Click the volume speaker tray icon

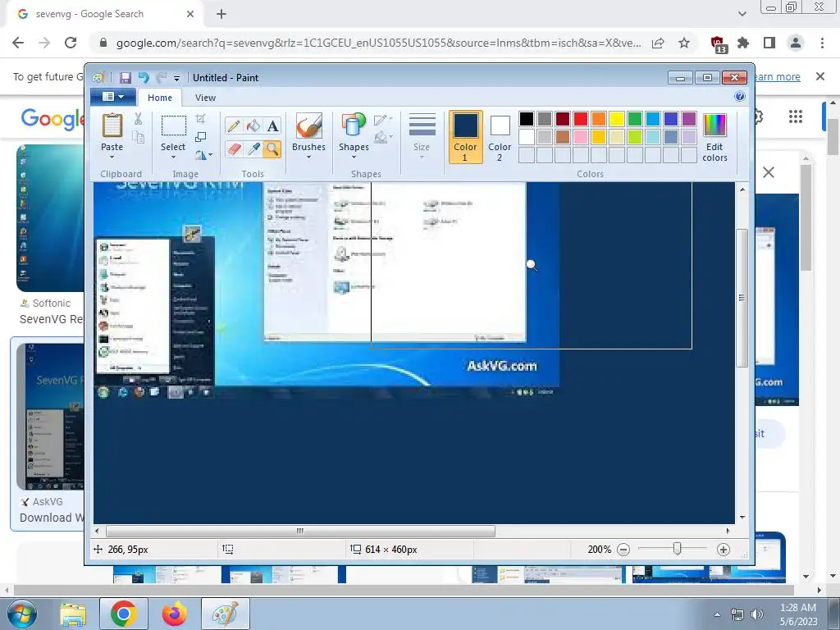pyautogui.click(x=757, y=614)
